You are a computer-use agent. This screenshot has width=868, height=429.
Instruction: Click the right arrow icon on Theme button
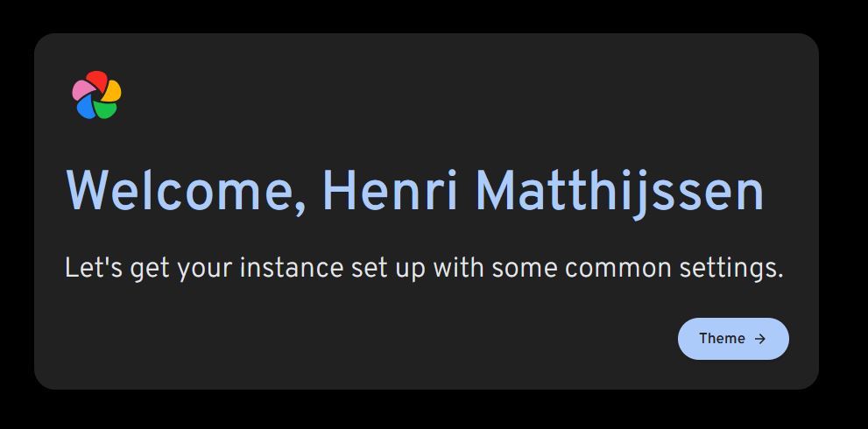tap(760, 339)
